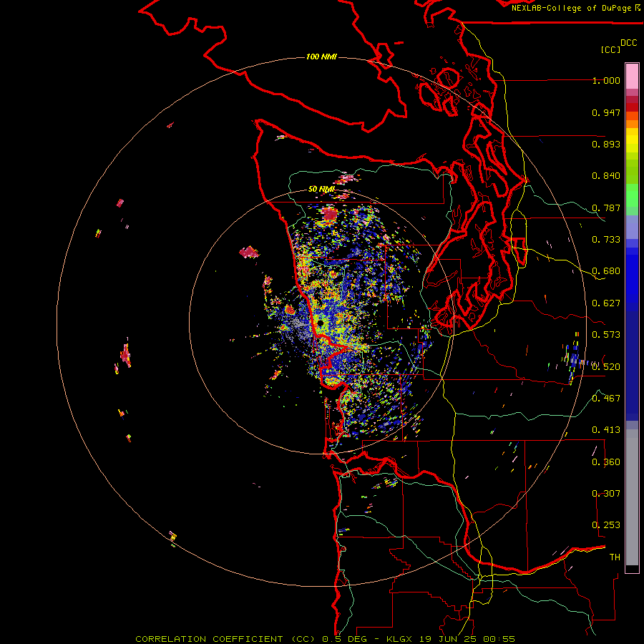This screenshot has width=644, height=644.
Task: Select the 0.627 scale value
Action: (606, 303)
